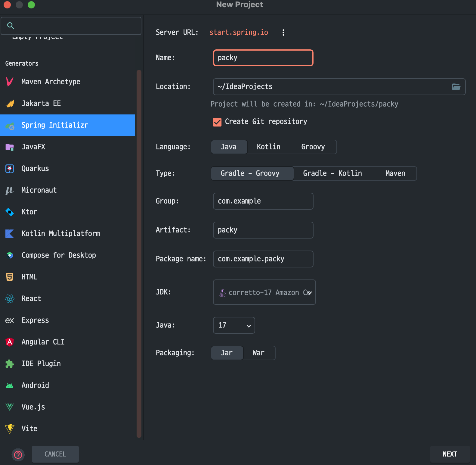
Task: Toggle Create Git repository checkbox
Action: coord(217,122)
